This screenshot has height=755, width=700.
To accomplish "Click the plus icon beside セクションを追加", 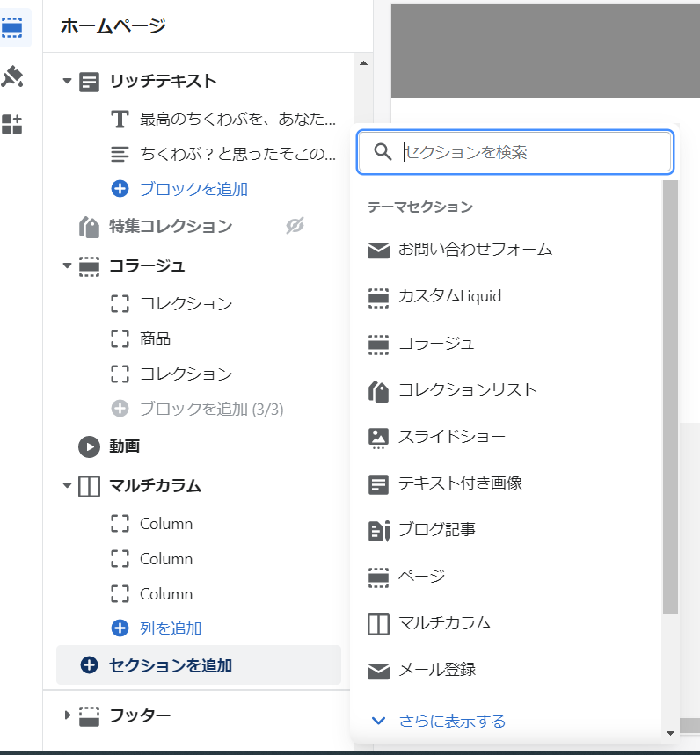I will pos(89,665).
